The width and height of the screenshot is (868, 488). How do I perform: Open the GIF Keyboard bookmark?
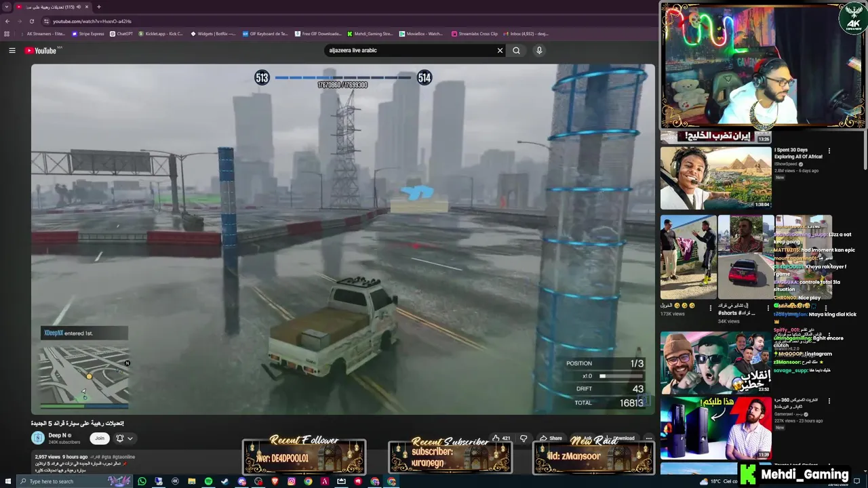[264, 33]
